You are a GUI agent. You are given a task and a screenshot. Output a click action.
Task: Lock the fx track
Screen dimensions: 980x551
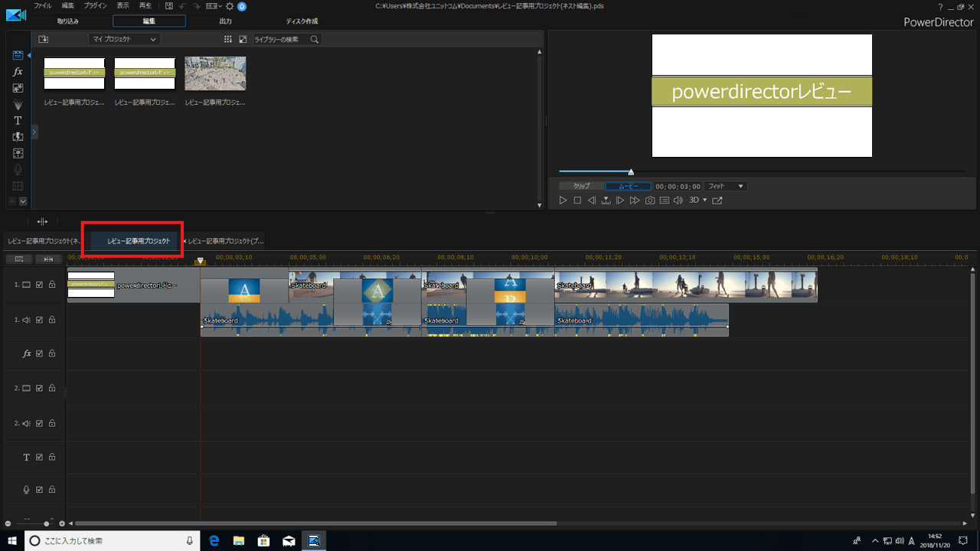52,354
